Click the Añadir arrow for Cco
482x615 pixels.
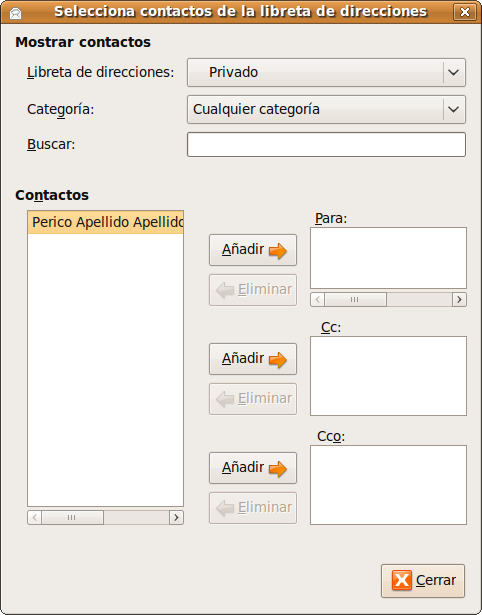(278, 468)
